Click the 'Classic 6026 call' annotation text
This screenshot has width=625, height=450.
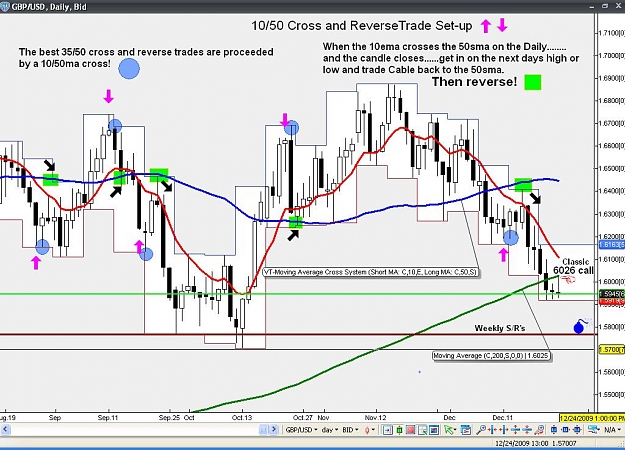574,266
